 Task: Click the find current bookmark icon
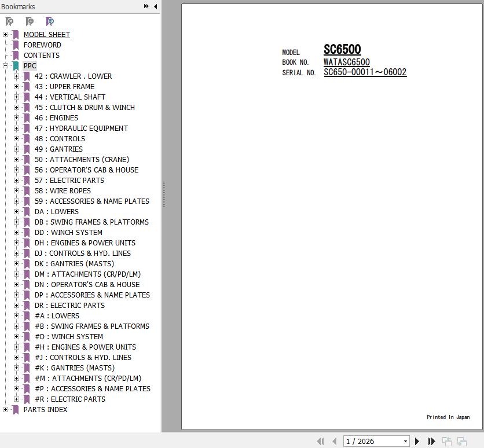point(49,21)
